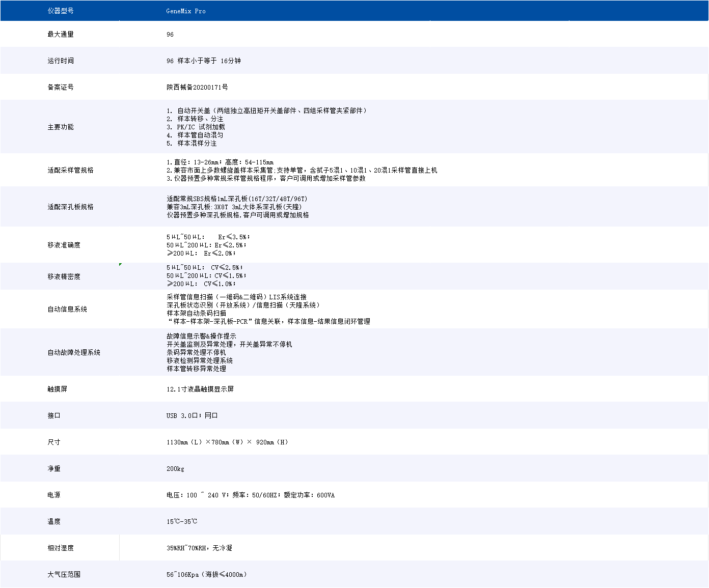Image resolution: width=709 pixels, height=588 pixels.
Task: Click the 最大通量 row label
Action: (x=60, y=34)
